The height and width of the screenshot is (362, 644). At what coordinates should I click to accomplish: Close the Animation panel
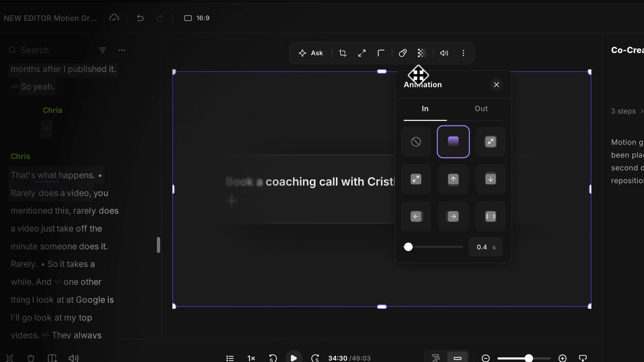click(x=497, y=85)
